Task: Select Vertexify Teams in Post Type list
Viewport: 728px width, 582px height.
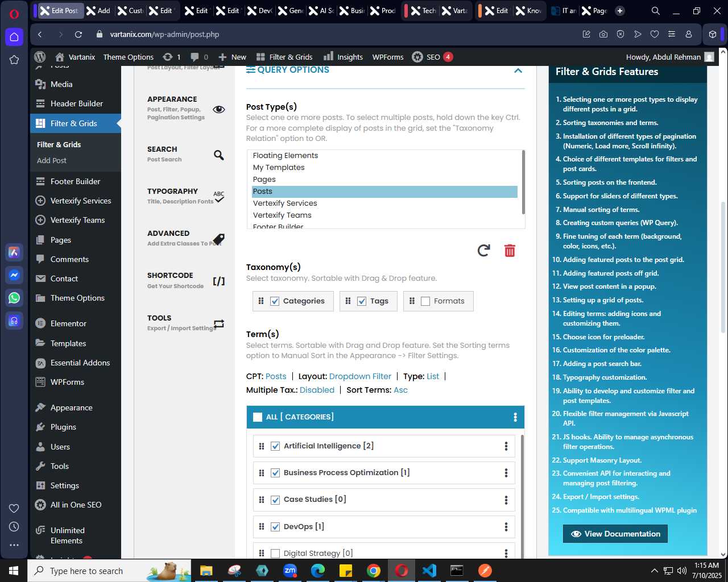Action: coord(384,215)
